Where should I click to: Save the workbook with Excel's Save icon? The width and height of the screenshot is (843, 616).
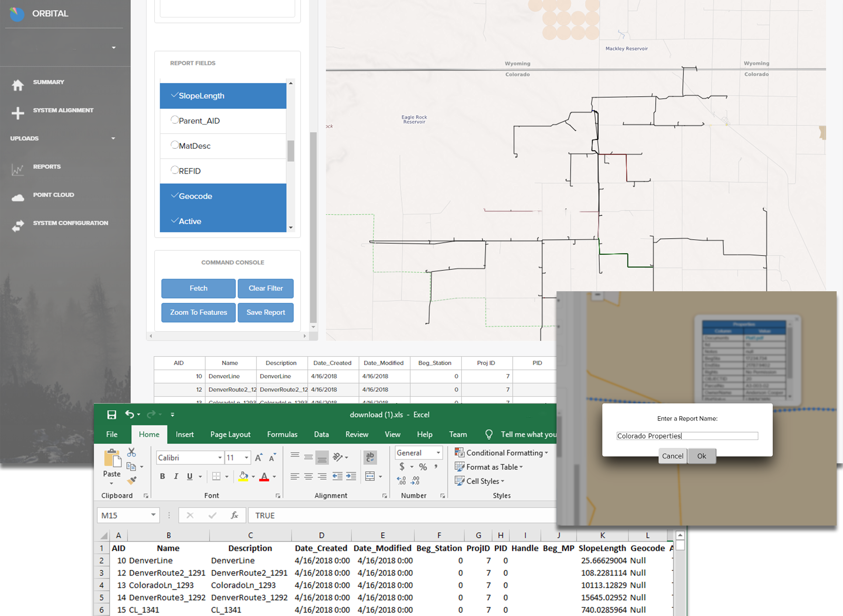pos(111,415)
